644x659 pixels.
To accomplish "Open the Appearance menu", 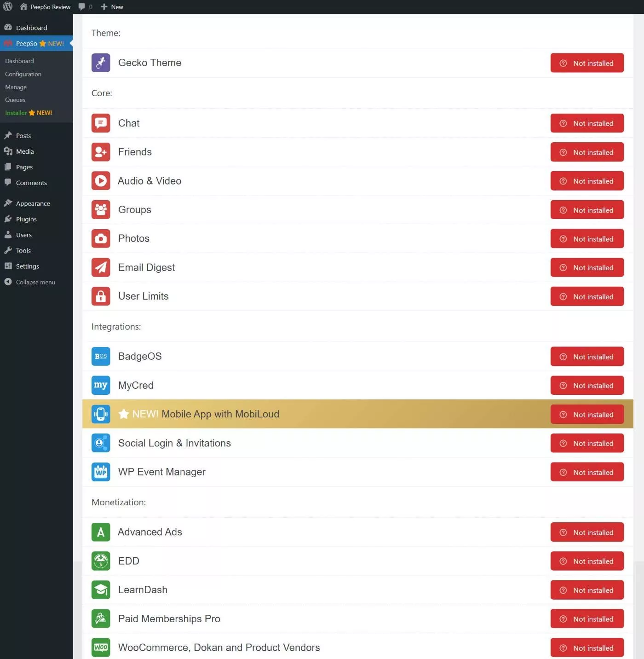I will pos(36,203).
